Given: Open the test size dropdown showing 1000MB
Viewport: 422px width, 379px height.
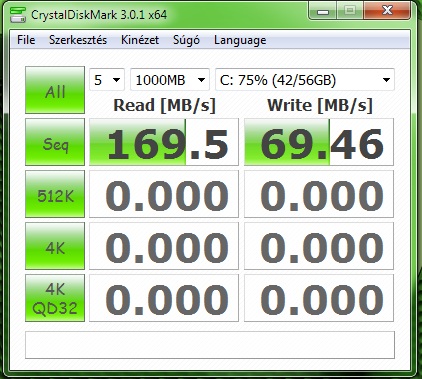Looking at the screenshot, I should 170,80.
